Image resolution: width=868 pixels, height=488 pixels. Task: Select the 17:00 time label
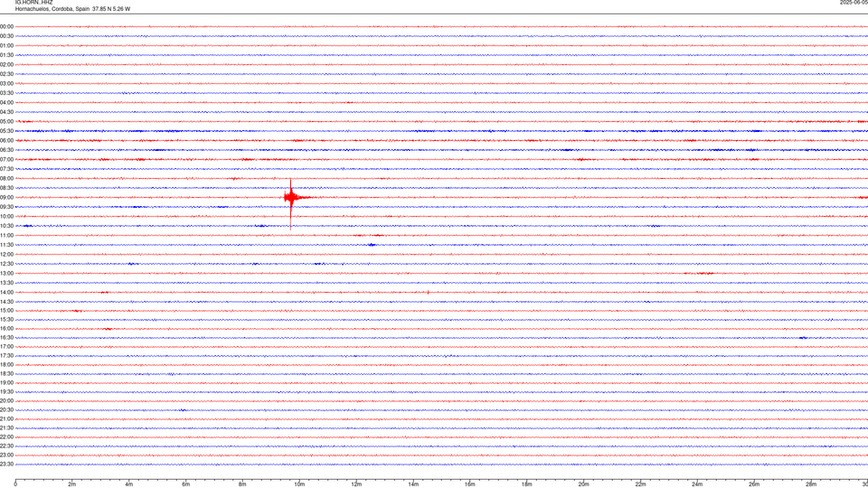6,347
